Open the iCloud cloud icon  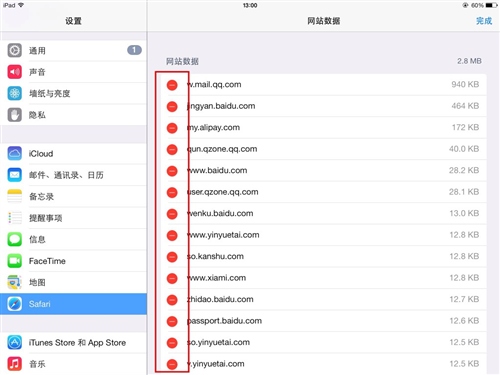click(x=15, y=154)
